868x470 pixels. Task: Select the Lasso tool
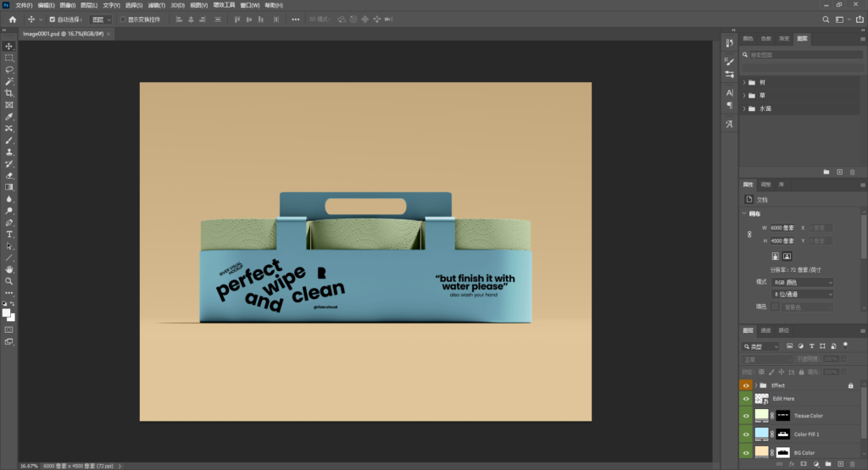pos(8,69)
